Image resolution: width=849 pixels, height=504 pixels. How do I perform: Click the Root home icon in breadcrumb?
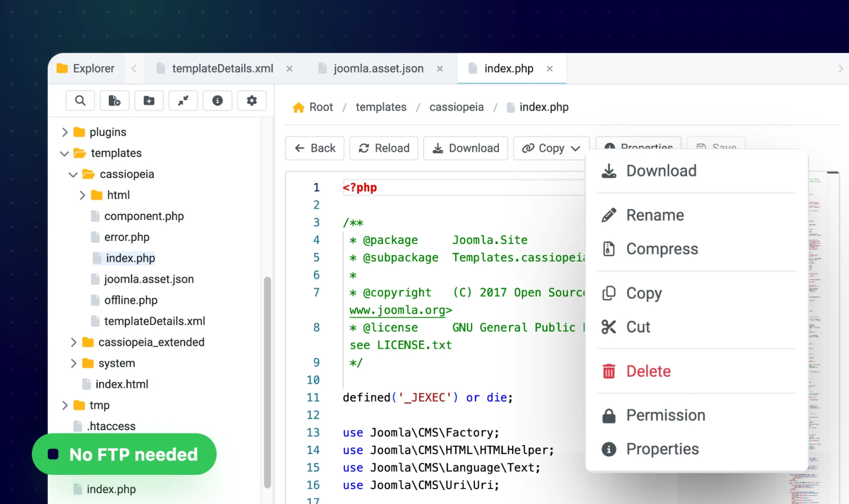[x=298, y=107]
